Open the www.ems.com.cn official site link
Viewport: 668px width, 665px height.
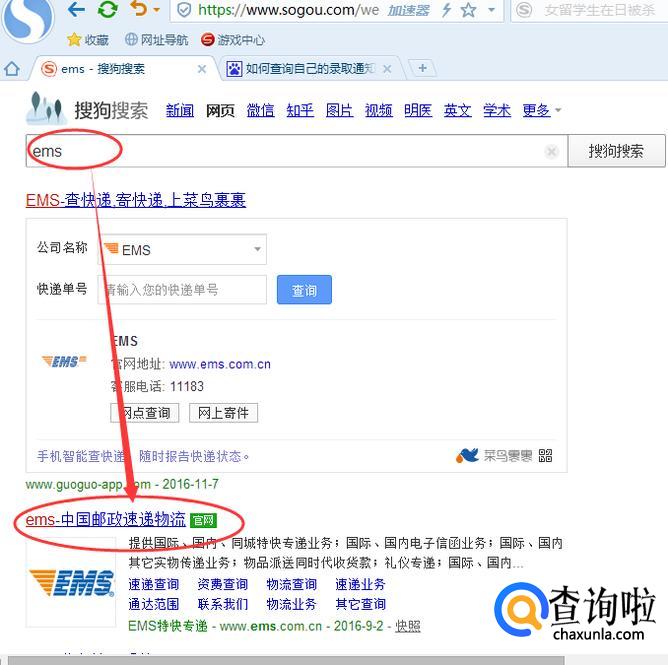220,364
